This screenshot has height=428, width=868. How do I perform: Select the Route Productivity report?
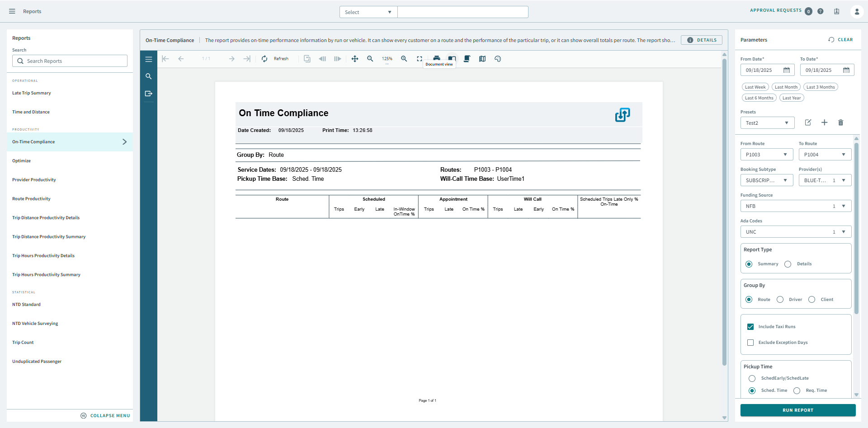pos(31,198)
